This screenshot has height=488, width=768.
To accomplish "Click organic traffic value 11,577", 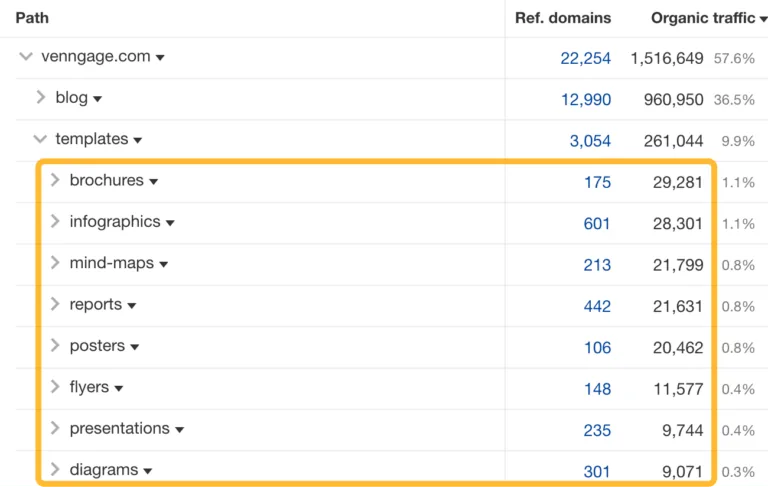I will tap(678, 389).
